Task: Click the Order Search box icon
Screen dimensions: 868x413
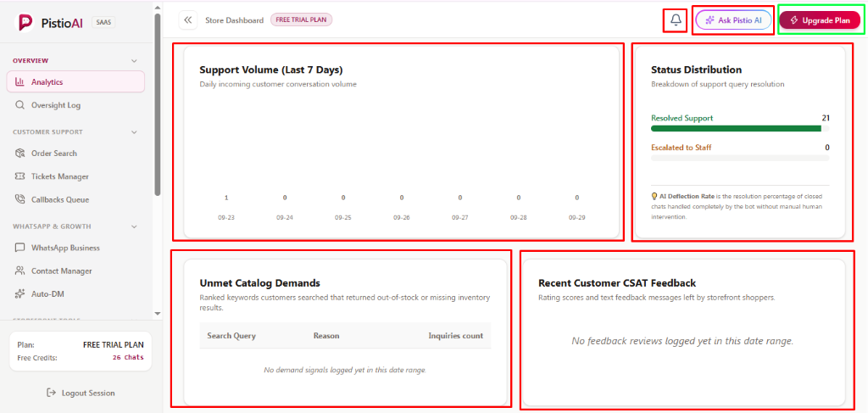Action: point(20,153)
